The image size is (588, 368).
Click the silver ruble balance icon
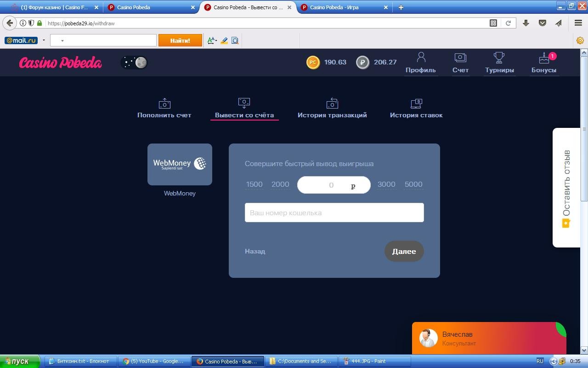pyautogui.click(x=363, y=62)
